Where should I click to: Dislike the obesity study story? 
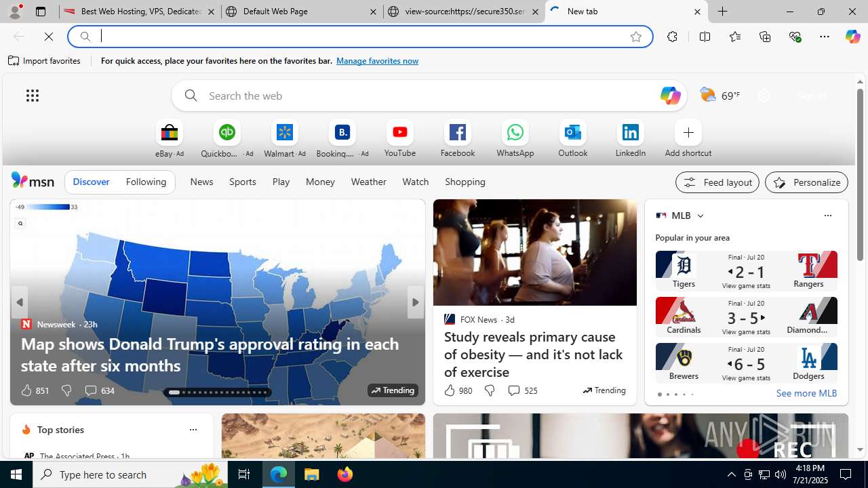[489, 390]
